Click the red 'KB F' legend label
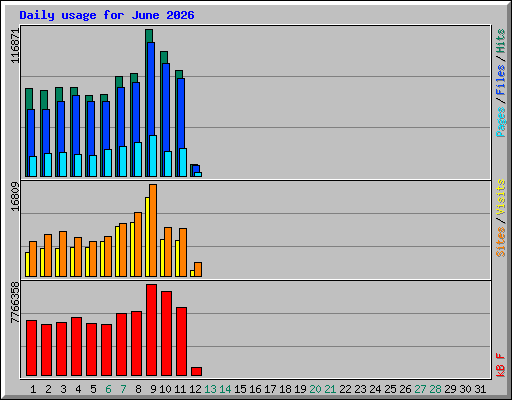 [501, 365]
